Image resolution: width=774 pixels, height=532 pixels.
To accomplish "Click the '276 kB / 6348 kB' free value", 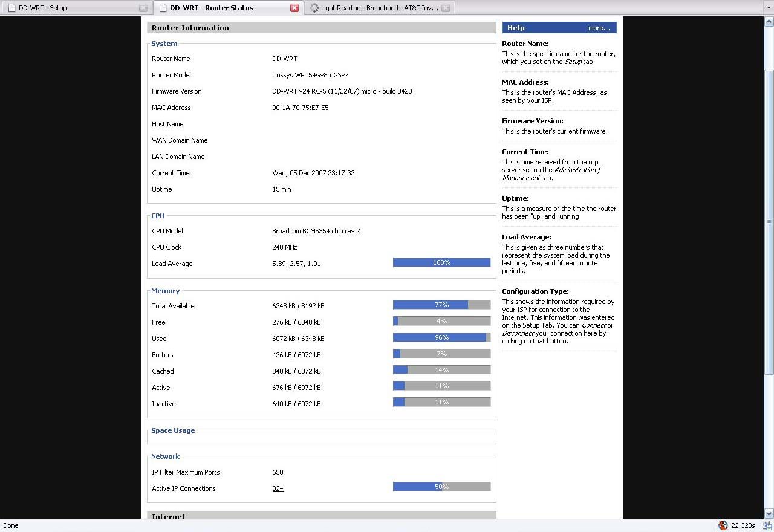I will click(x=296, y=322).
